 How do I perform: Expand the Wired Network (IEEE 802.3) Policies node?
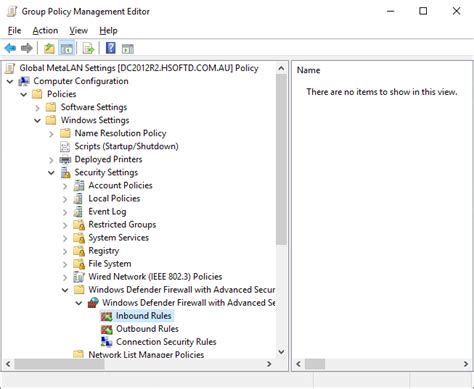(x=65, y=277)
